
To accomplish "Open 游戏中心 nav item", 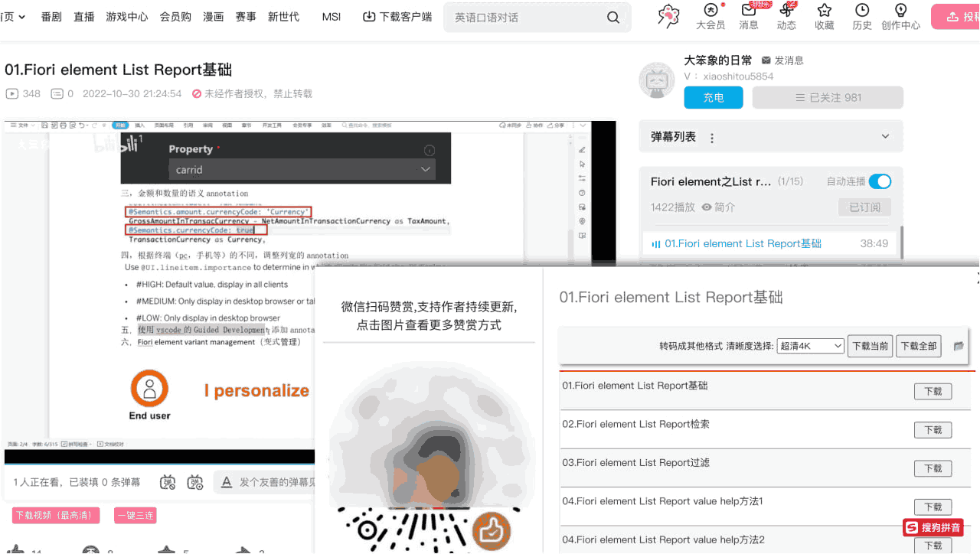I will tap(127, 16).
